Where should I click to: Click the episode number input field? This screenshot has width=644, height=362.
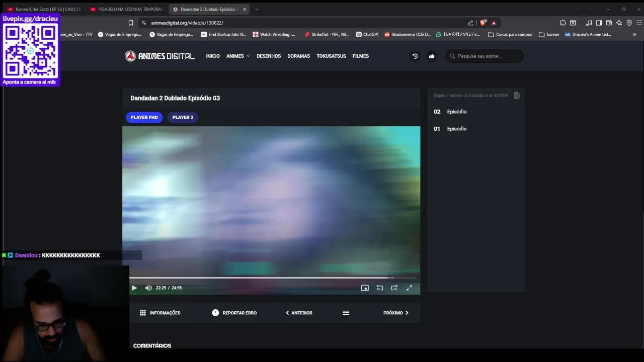pyautogui.click(x=471, y=96)
